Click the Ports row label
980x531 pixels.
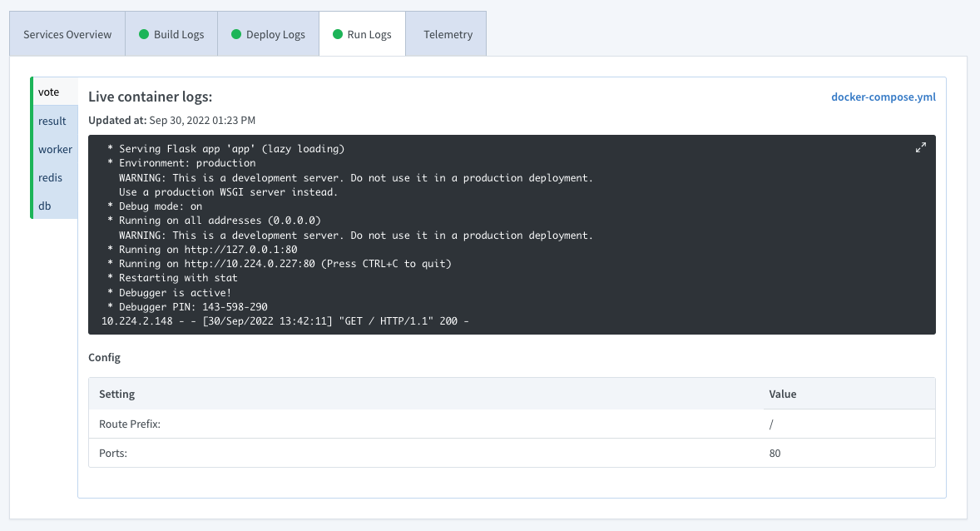click(x=113, y=453)
